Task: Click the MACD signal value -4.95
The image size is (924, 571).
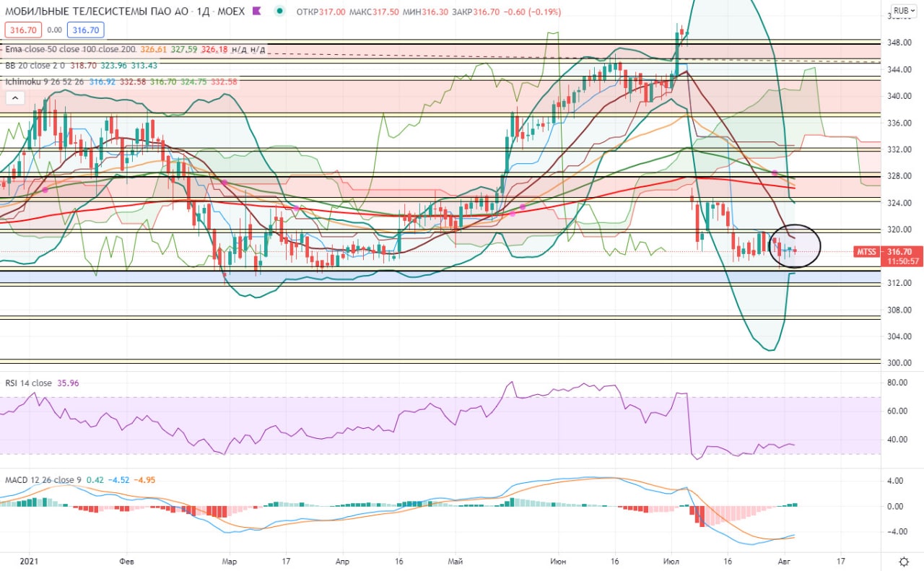Action: click(x=144, y=479)
